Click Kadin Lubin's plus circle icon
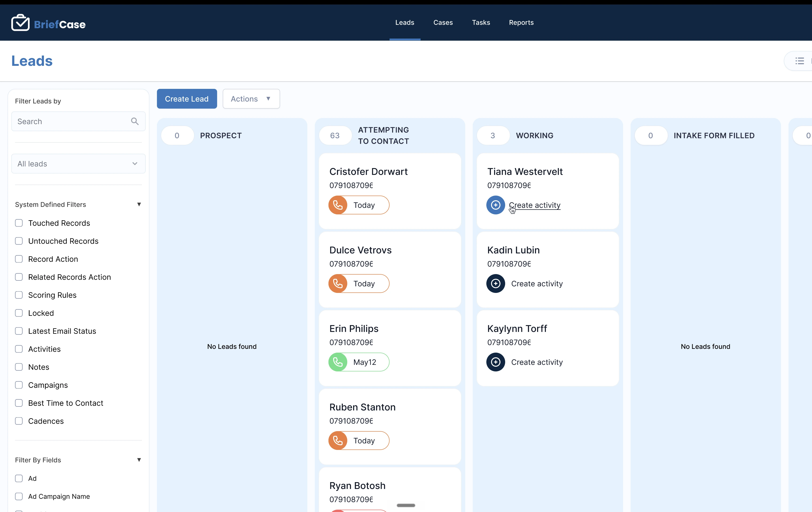The width and height of the screenshot is (812, 512). click(496, 284)
